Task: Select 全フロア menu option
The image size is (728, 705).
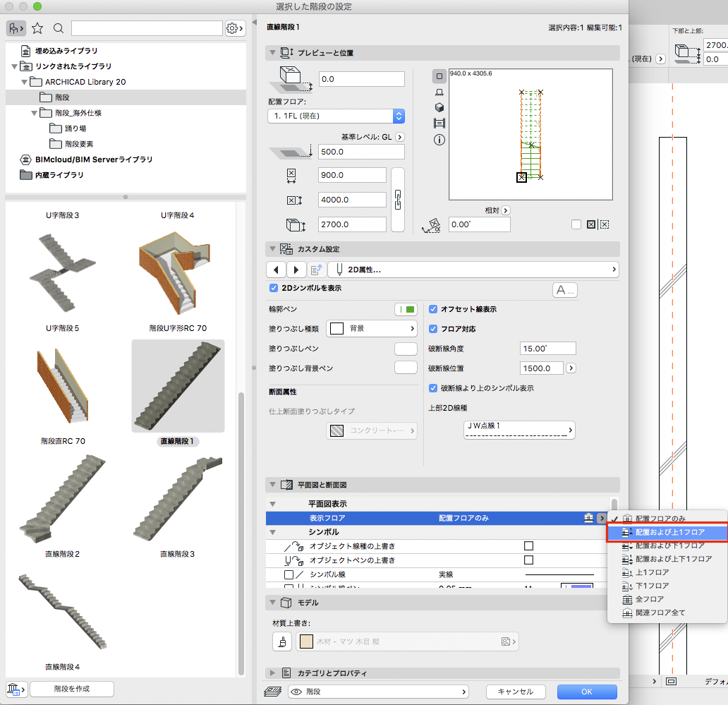Action: click(651, 599)
